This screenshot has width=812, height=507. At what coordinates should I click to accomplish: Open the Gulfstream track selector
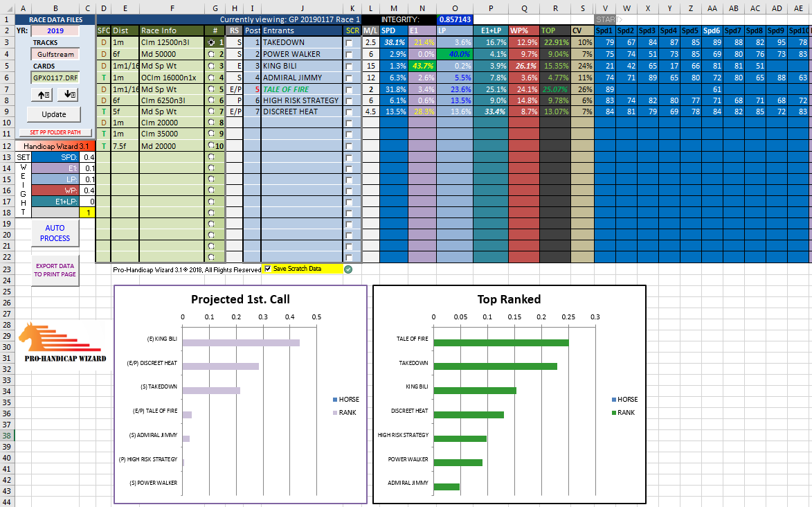(x=54, y=55)
